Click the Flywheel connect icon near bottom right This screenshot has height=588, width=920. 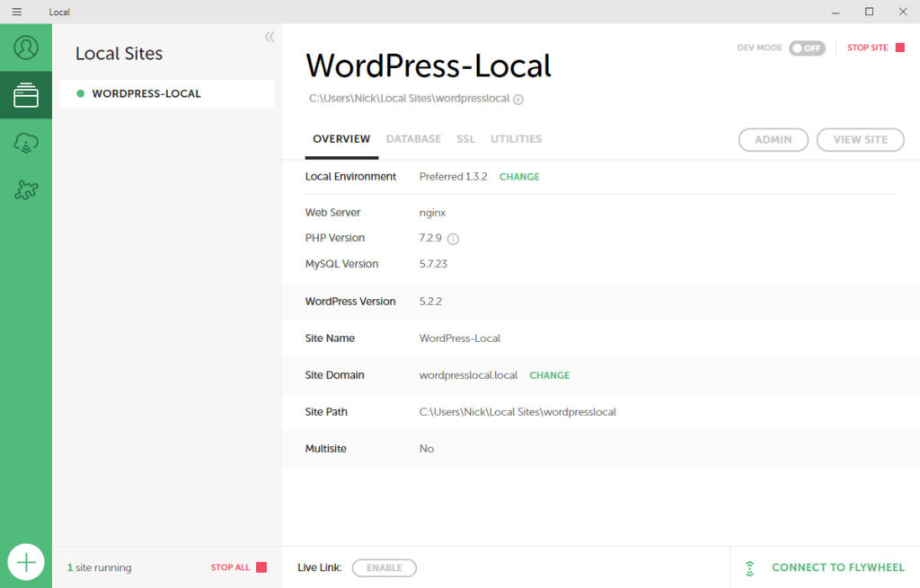(749, 567)
